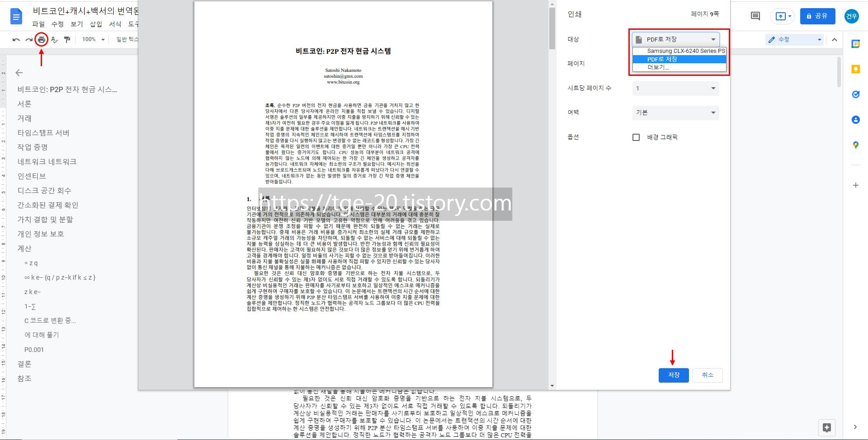The image size is (868, 440).
Task: Open the margins dropdown
Action: 675,112
